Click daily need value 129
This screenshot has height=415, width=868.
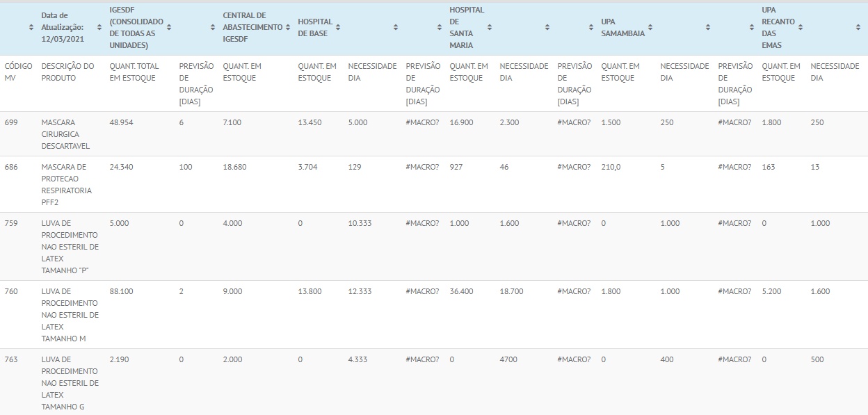coord(355,167)
